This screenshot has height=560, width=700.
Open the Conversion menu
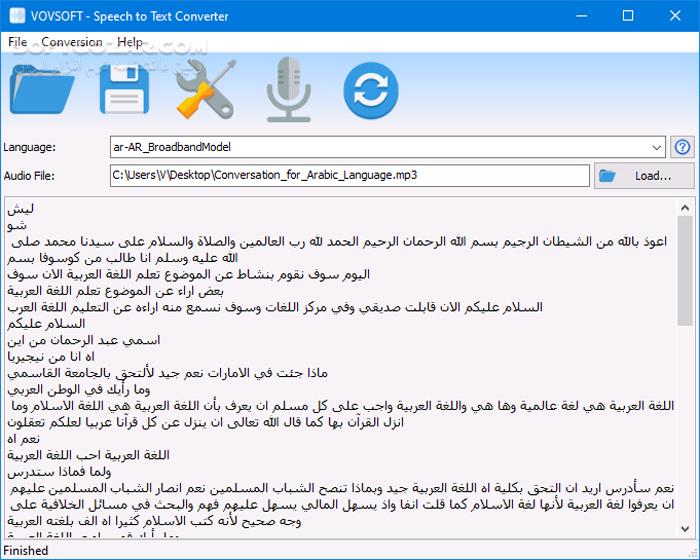[x=72, y=42]
